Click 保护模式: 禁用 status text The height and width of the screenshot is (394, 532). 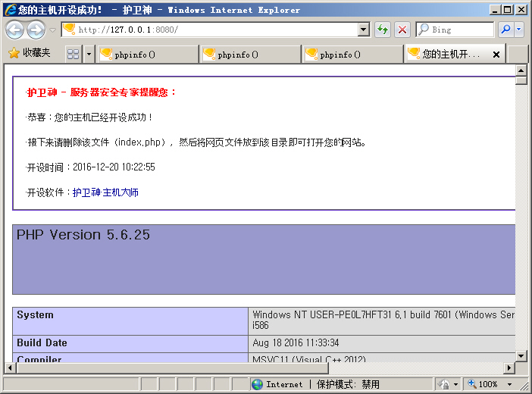coord(348,384)
